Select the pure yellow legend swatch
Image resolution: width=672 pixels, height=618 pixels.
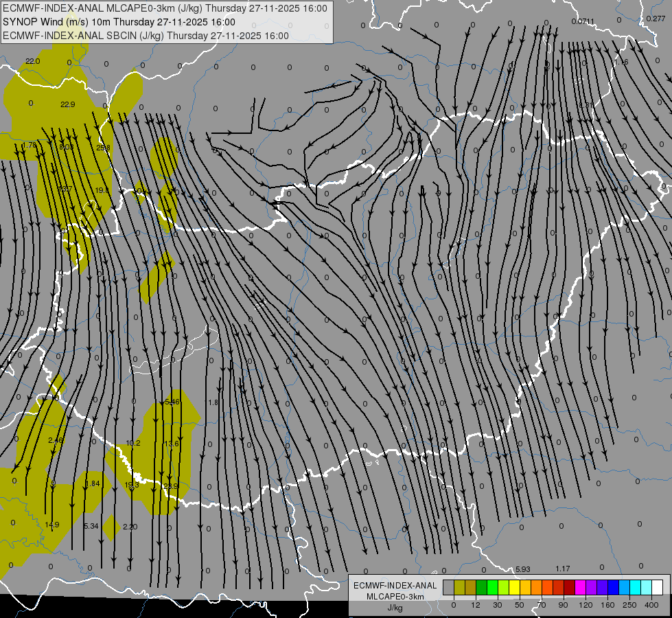(x=514, y=587)
